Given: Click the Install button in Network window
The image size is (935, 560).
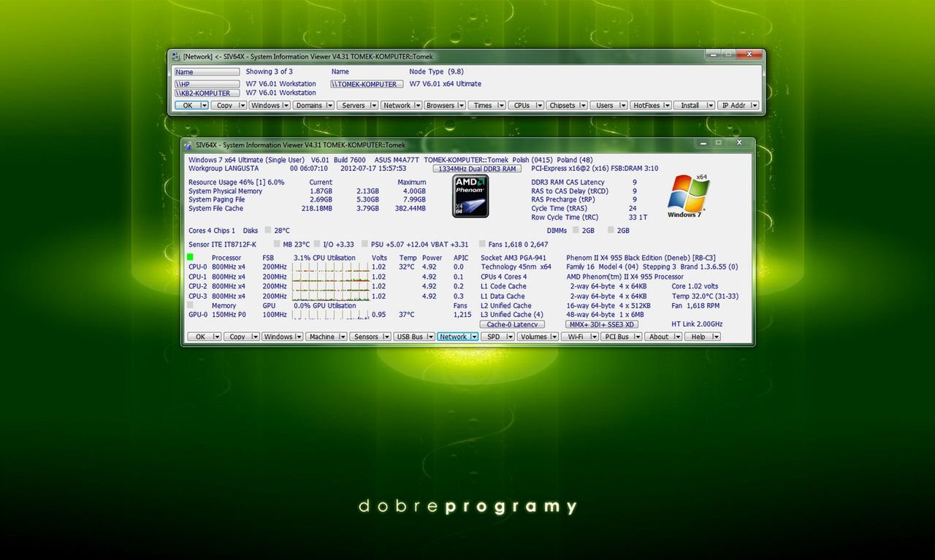Looking at the screenshot, I should [694, 105].
